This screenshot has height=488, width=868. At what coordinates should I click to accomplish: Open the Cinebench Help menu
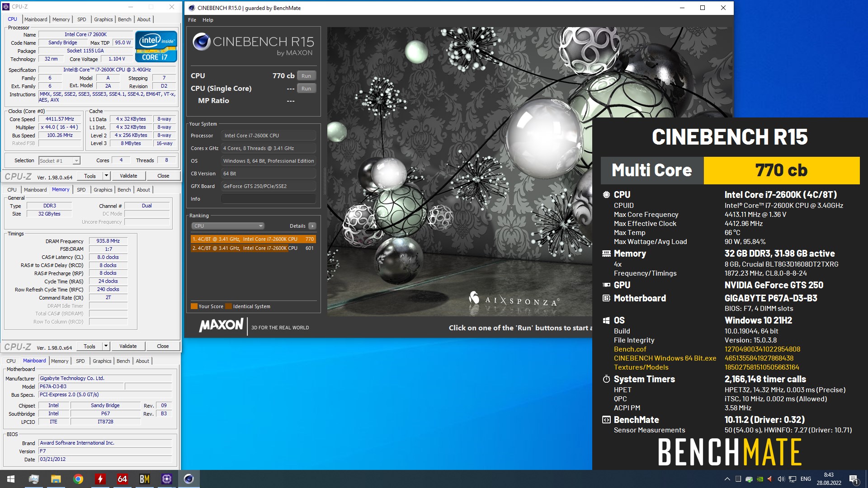tap(208, 20)
